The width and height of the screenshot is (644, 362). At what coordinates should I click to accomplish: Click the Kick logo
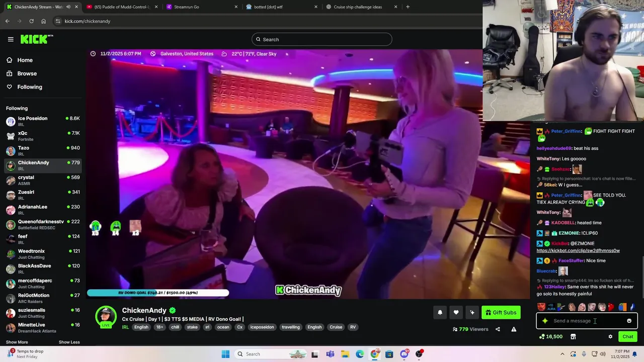36,39
